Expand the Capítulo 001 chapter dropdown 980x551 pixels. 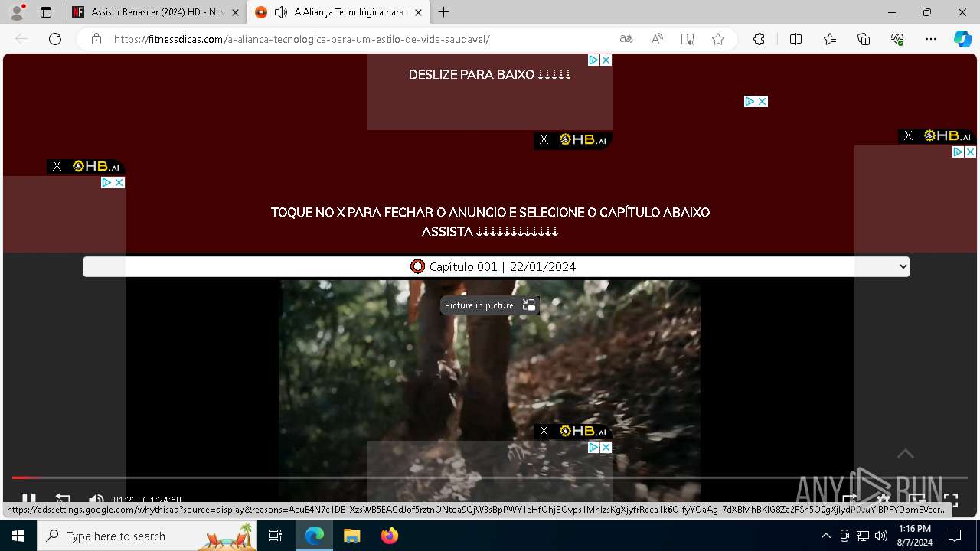coord(496,266)
